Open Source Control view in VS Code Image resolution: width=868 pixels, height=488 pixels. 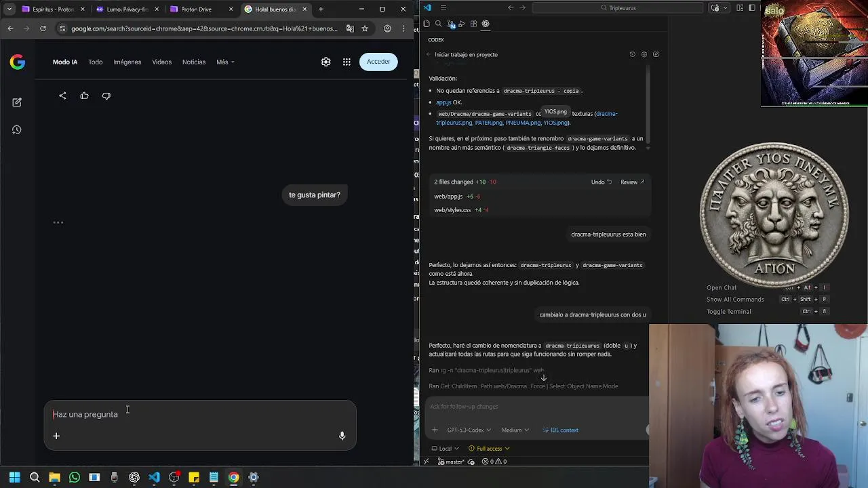coord(450,24)
